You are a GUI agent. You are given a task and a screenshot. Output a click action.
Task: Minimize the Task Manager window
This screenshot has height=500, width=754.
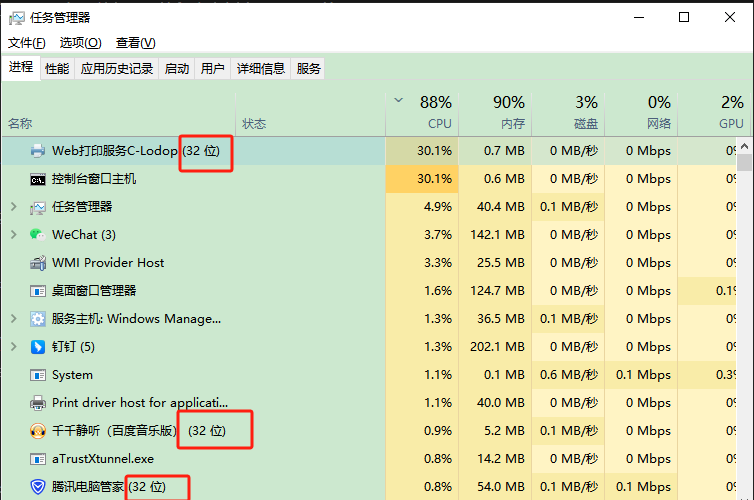pos(639,17)
